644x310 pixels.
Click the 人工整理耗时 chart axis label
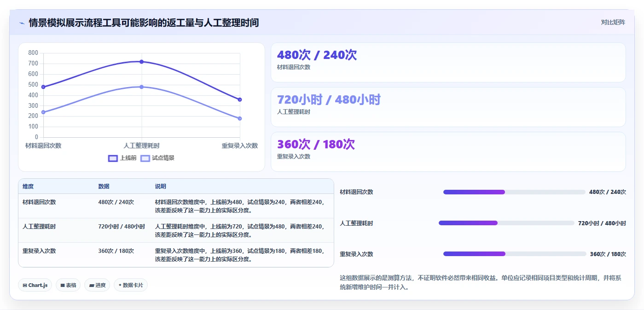pyautogui.click(x=141, y=146)
